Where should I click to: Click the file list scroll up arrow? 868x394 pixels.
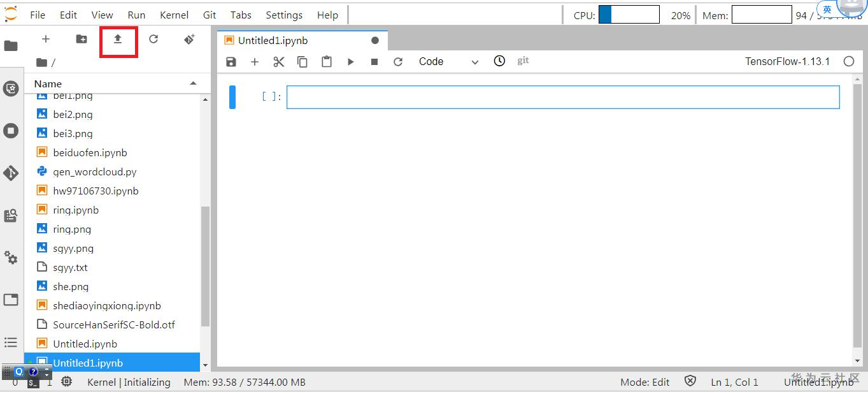tap(205, 100)
